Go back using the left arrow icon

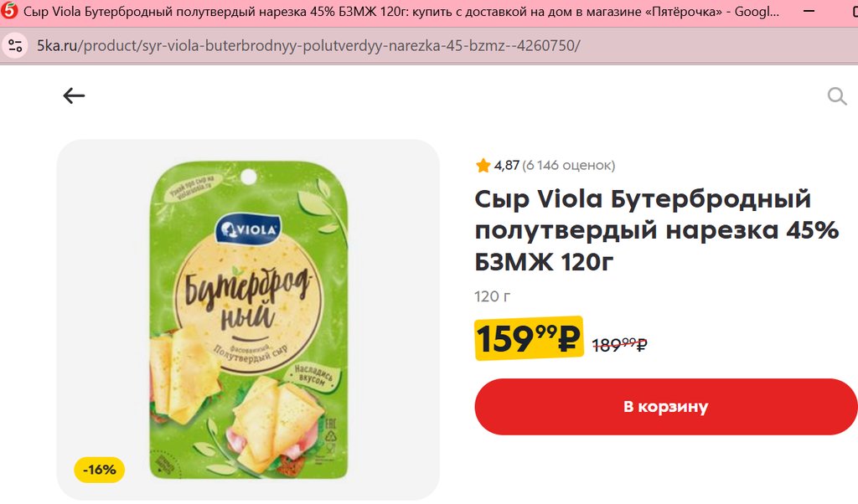pyautogui.click(x=74, y=95)
